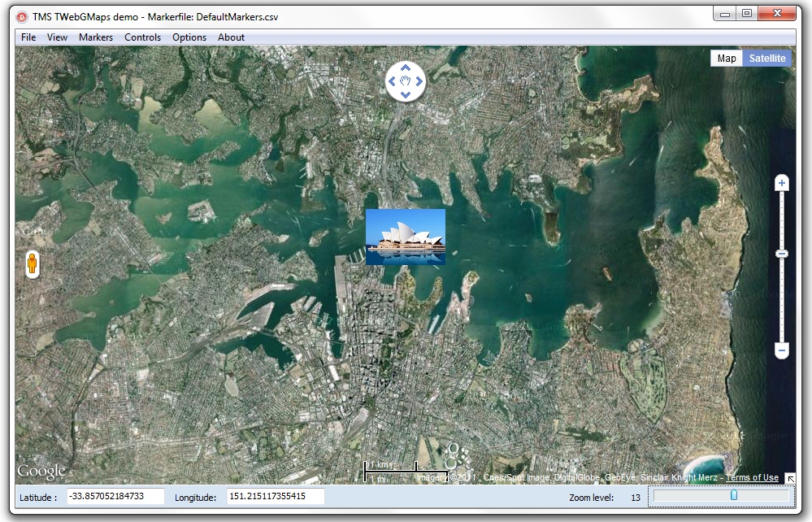
Task: Pan the map down with the arrow
Action: pyautogui.click(x=406, y=95)
